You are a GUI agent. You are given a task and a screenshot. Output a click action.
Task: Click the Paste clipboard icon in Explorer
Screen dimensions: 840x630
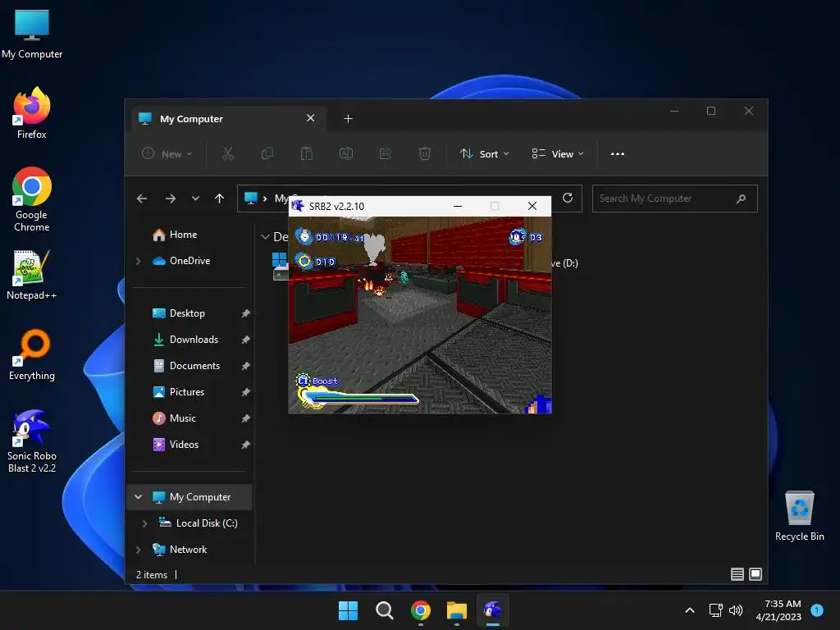[307, 153]
